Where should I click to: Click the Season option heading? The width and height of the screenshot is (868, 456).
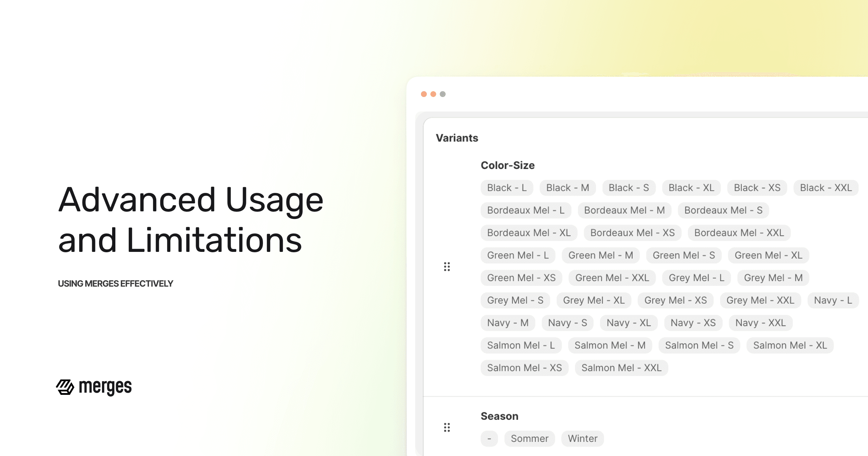pyautogui.click(x=499, y=416)
